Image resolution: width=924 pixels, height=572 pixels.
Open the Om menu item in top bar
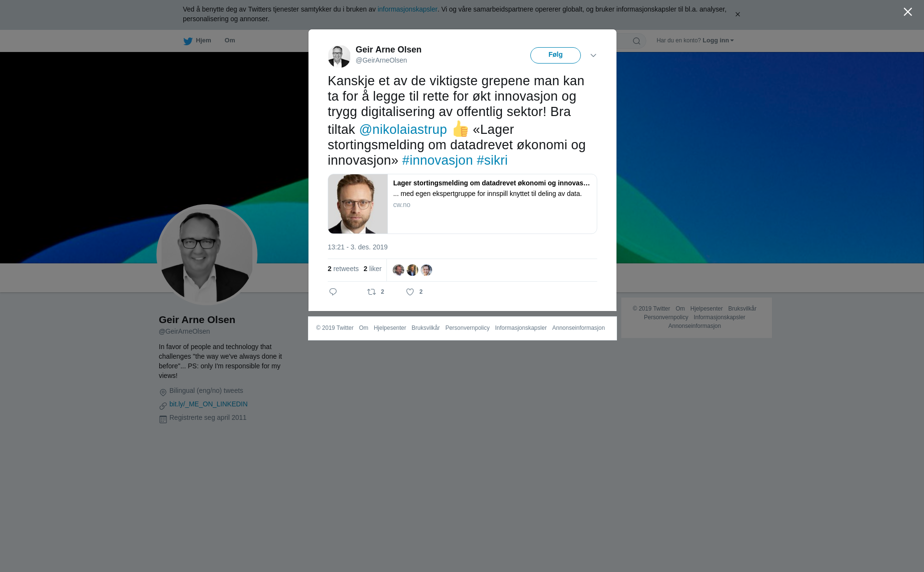tap(230, 40)
